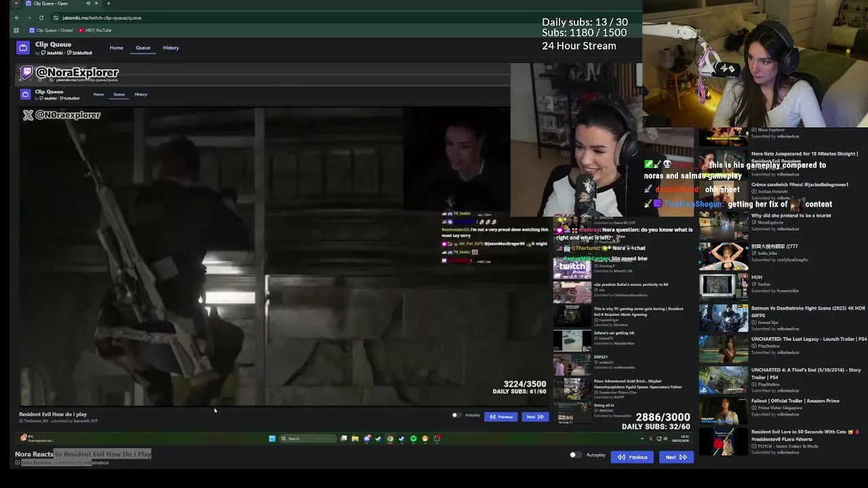Screen dimensions: 868x488
Task: Open 'Resident Evil Lore in 50 Seconds' thumbnail
Action: [x=723, y=441]
